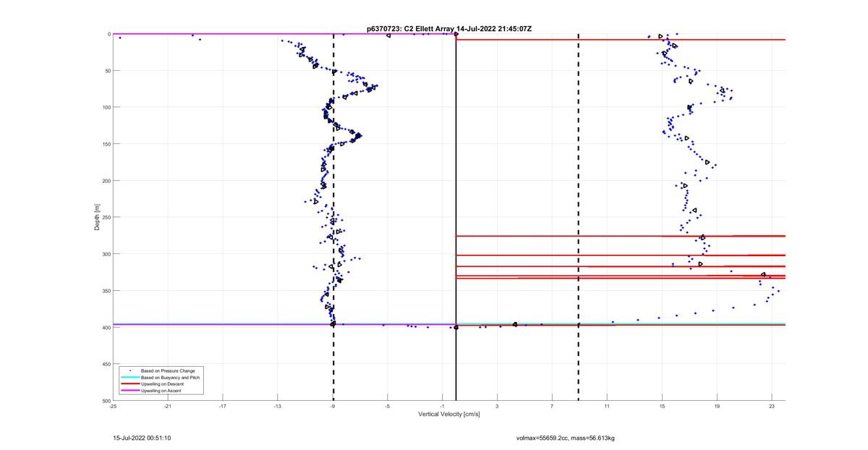Click x-axis tick label '11'
The height and width of the screenshot is (450, 868).
click(607, 406)
